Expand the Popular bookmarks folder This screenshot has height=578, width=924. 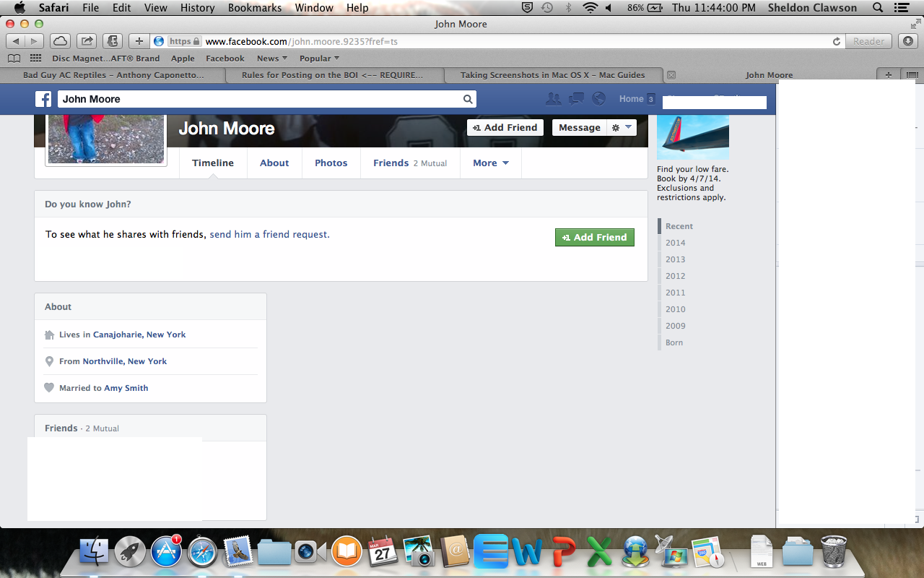321,59
